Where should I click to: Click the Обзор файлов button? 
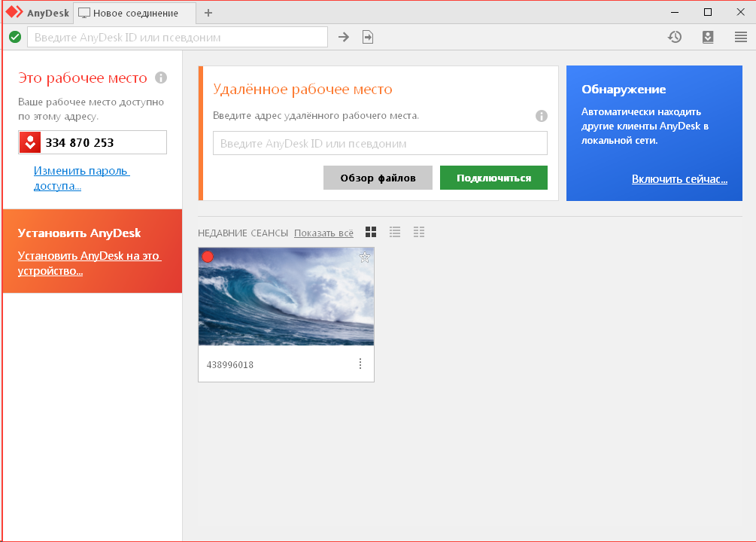[378, 178]
